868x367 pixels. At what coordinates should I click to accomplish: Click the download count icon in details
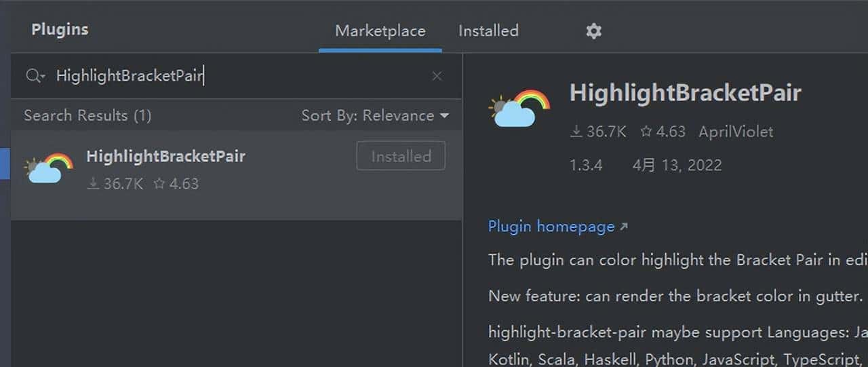click(576, 132)
